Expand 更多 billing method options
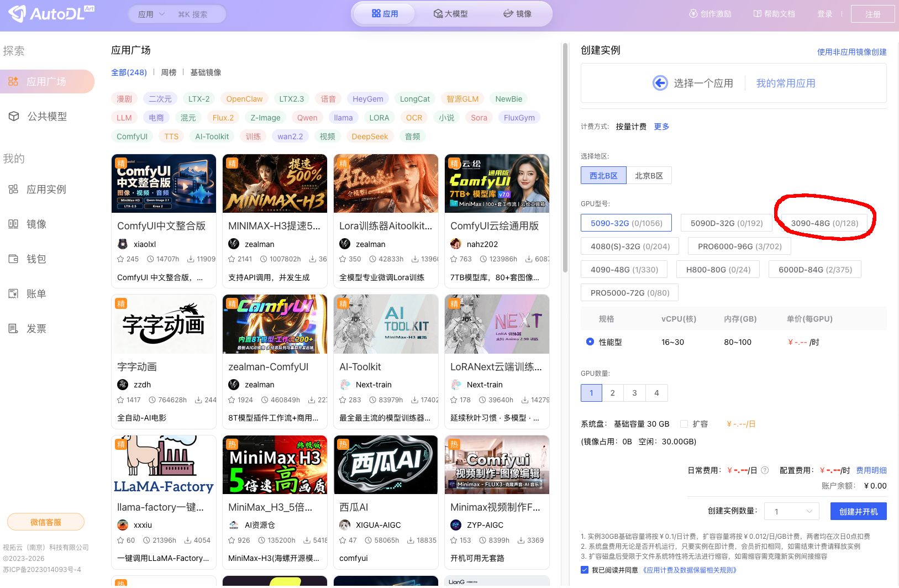899x588 pixels. pyautogui.click(x=661, y=127)
